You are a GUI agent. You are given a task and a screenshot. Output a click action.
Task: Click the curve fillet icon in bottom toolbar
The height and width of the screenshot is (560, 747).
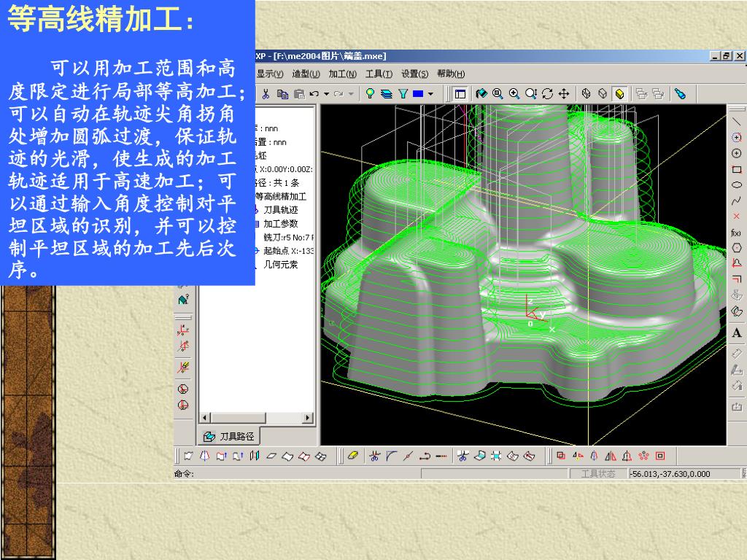392,456
